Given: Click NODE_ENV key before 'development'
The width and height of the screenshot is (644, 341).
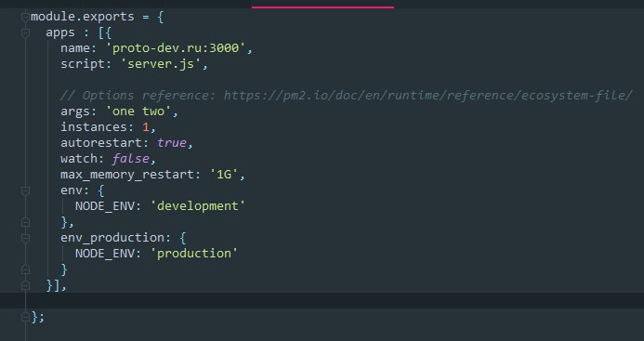Looking at the screenshot, I should (105, 206).
